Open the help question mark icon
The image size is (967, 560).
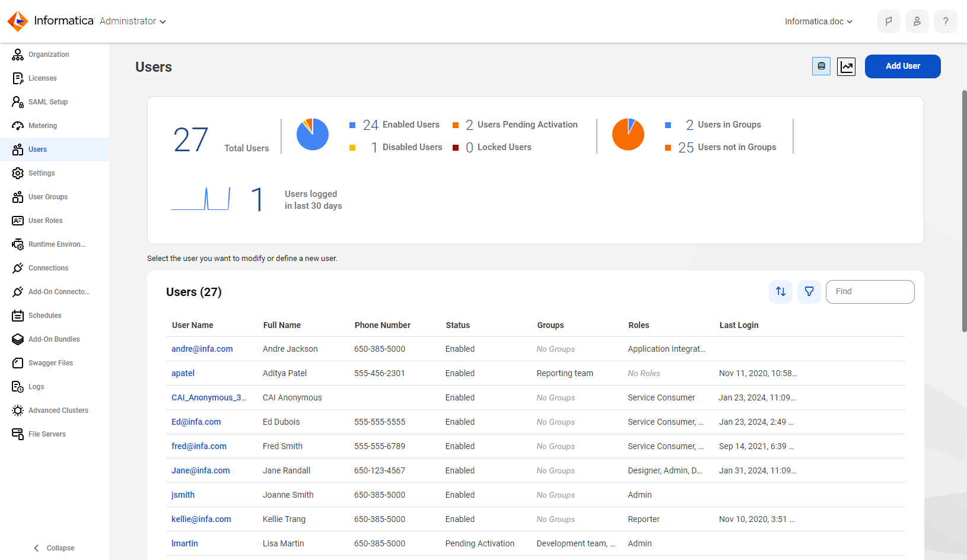point(946,21)
